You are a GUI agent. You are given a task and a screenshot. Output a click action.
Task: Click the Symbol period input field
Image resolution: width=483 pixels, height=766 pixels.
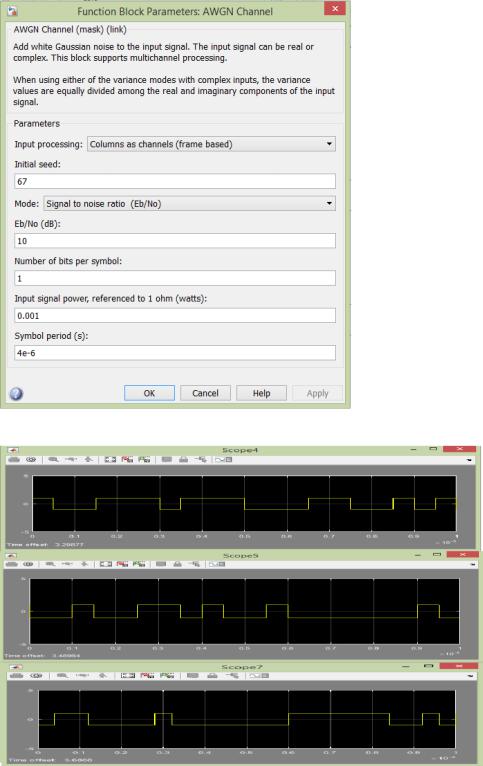pos(175,353)
